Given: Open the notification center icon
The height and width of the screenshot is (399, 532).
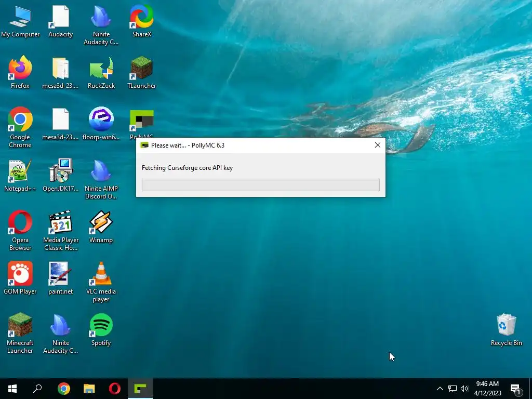Looking at the screenshot, I should click(515, 389).
